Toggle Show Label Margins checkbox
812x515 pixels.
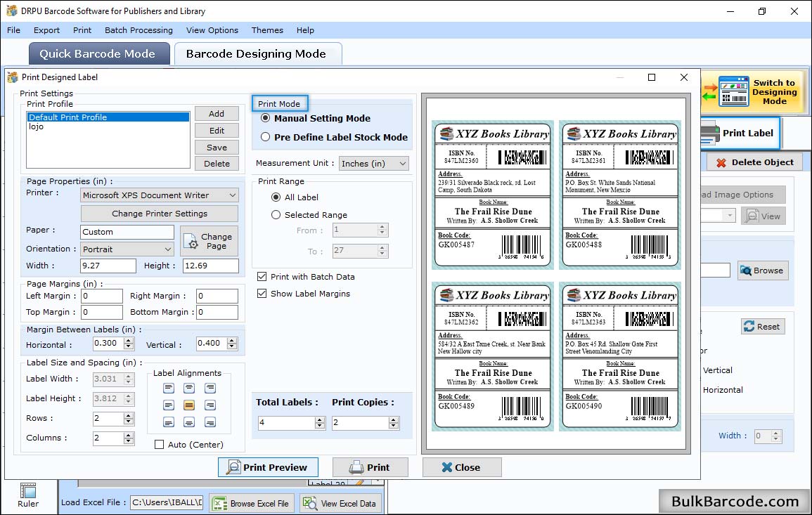[262, 294]
